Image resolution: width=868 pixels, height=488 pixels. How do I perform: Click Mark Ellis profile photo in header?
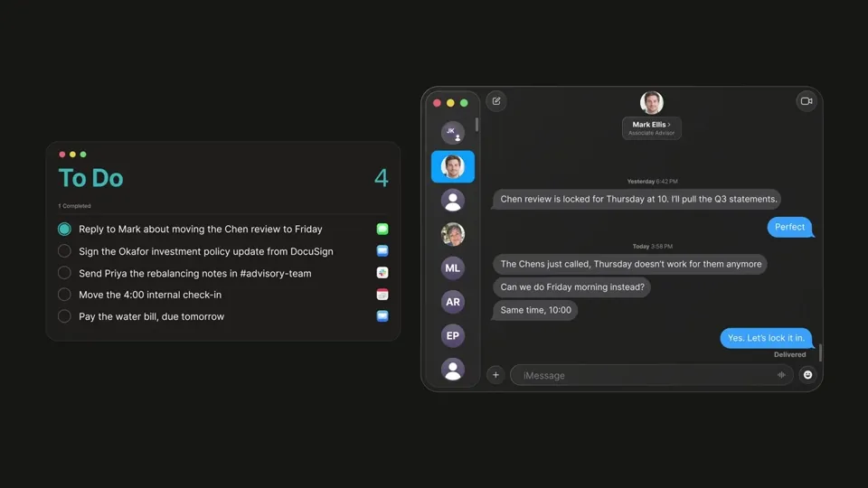coord(652,102)
